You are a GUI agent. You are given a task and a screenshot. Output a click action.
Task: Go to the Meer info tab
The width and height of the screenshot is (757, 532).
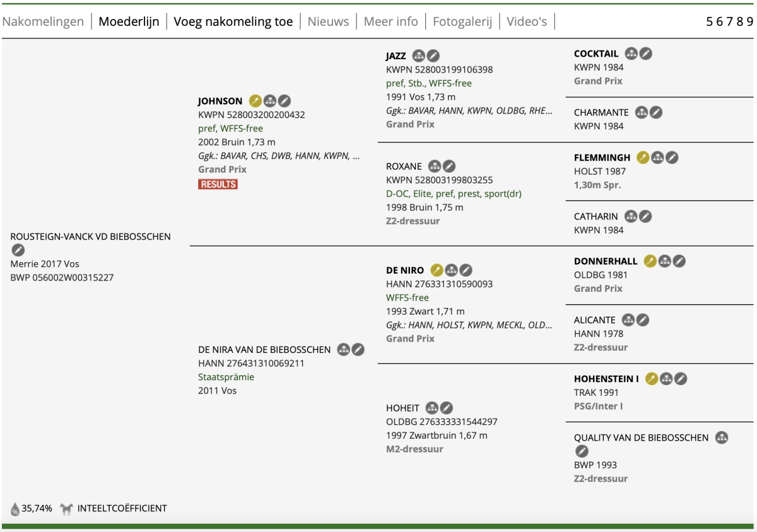tap(390, 21)
